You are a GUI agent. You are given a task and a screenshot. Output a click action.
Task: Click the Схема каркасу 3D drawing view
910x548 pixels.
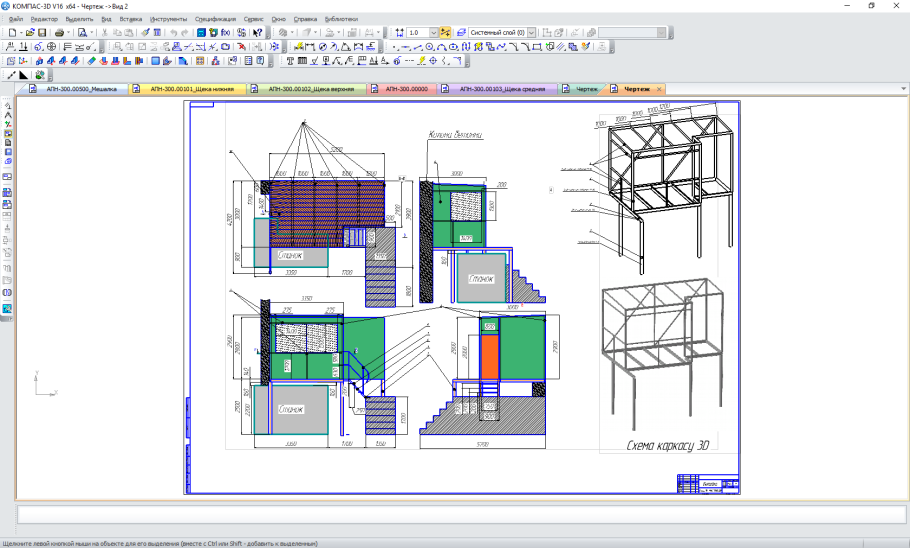(x=666, y=370)
